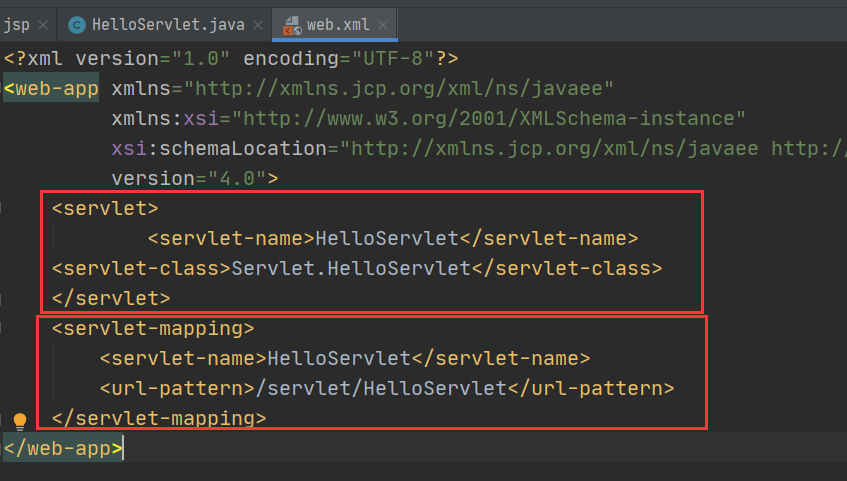Click the opening <url-pattern> tag

pyautogui.click(x=177, y=389)
